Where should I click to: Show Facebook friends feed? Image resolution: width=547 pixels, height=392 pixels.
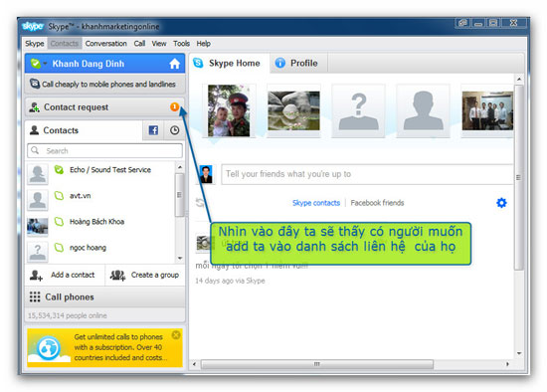point(377,203)
